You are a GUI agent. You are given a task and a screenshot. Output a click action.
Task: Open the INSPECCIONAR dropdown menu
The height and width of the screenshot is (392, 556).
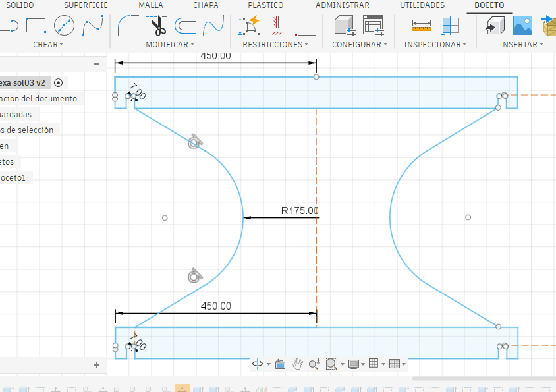click(x=435, y=44)
